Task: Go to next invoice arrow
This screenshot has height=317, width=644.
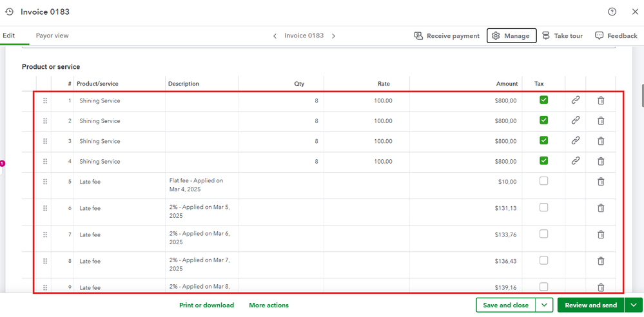Action: (333, 36)
